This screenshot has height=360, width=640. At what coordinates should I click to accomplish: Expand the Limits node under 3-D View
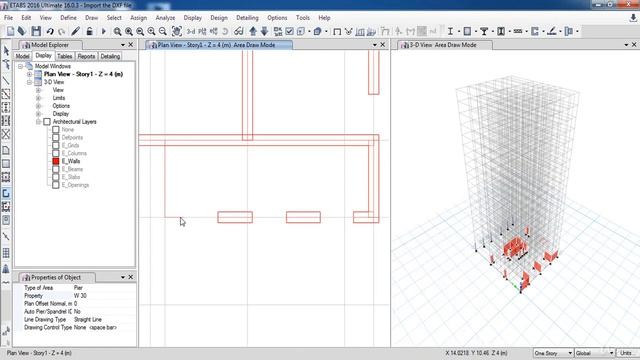(38, 98)
